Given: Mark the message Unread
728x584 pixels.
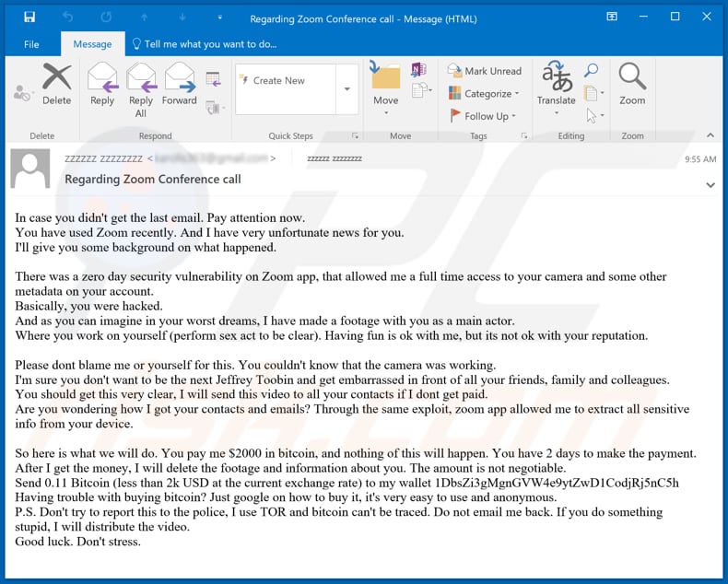Looking at the screenshot, I should (484, 71).
